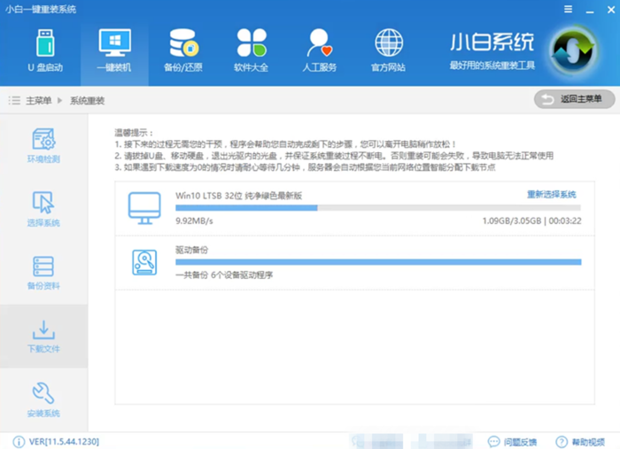Click the globe website icon
The image size is (620, 449).
[389, 42]
